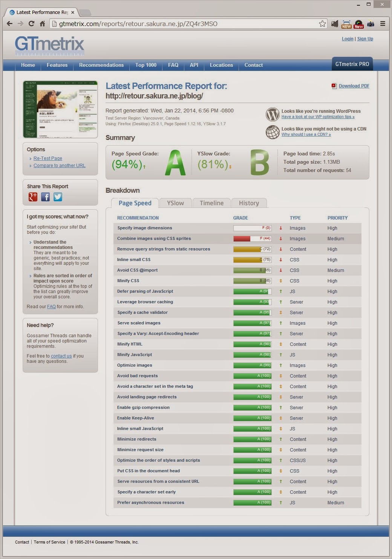This screenshot has width=392, height=559.
Task: Click the site screenshot thumbnail
Action: point(60,109)
